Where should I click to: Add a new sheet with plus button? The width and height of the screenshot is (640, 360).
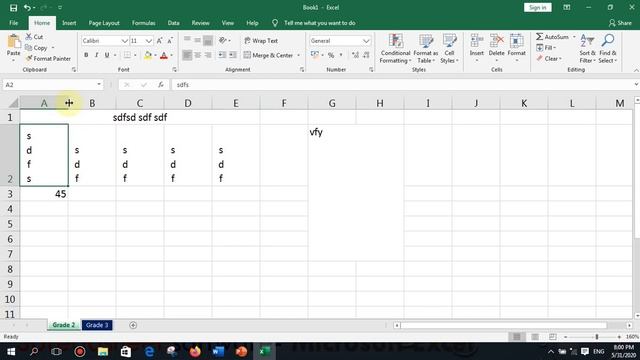click(133, 325)
